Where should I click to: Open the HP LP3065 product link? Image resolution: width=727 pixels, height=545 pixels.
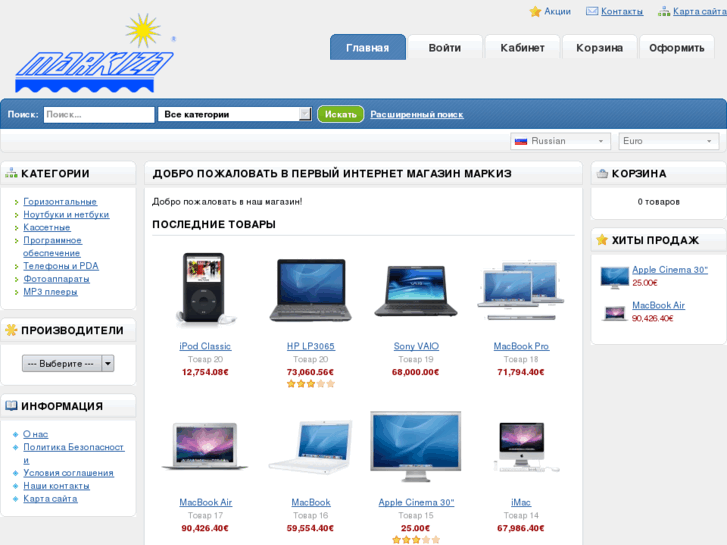tap(311, 346)
